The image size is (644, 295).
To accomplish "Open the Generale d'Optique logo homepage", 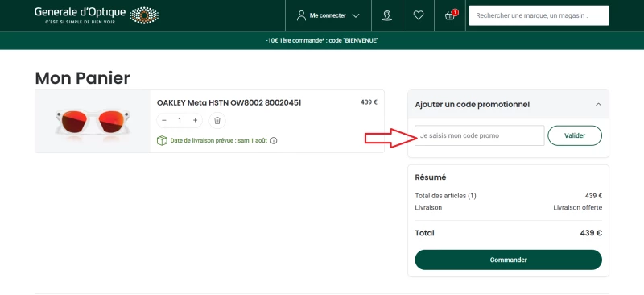I will click(97, 15).
